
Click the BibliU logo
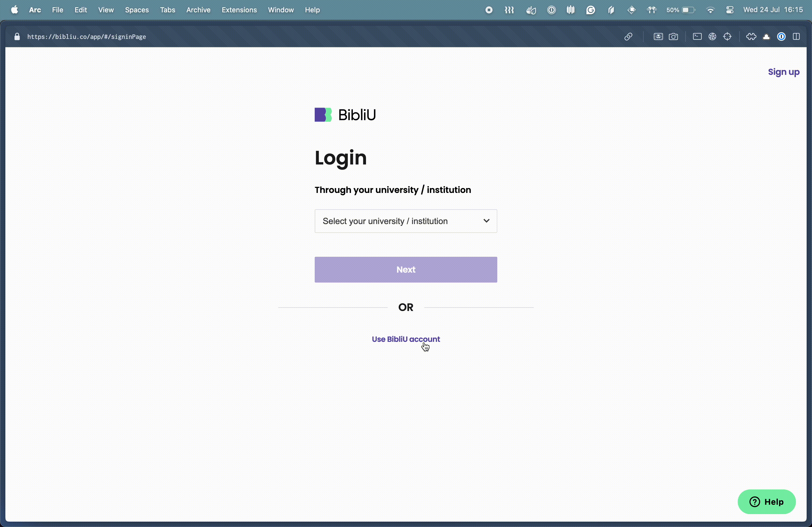tap(345, 115)
